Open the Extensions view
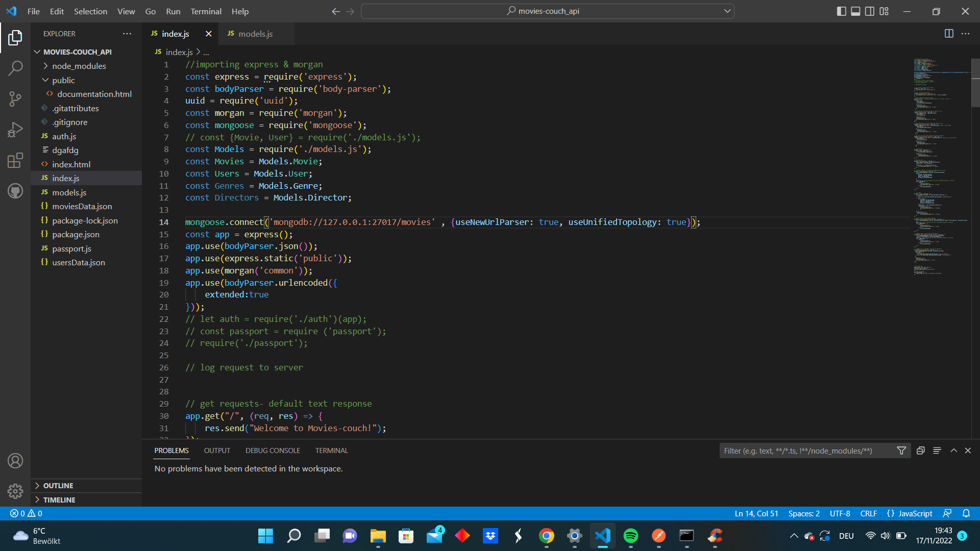Screen dimensions: 980x551 coord(15,160)
